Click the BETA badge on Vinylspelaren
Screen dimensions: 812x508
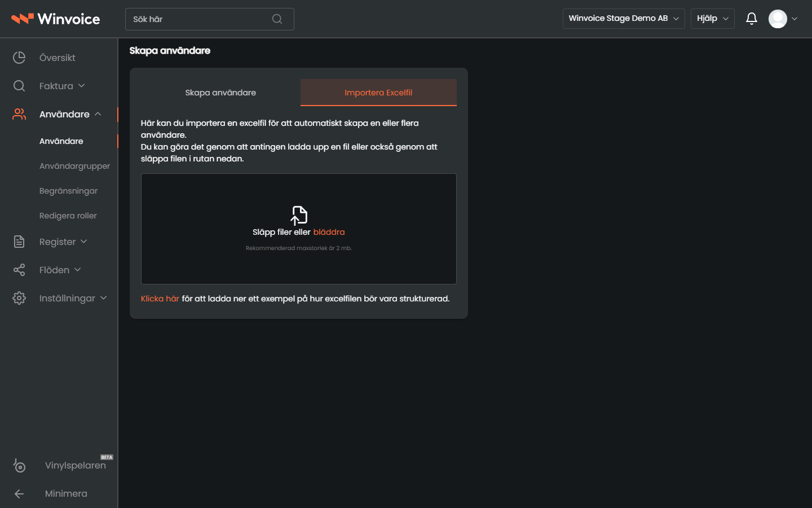point(107,457)
